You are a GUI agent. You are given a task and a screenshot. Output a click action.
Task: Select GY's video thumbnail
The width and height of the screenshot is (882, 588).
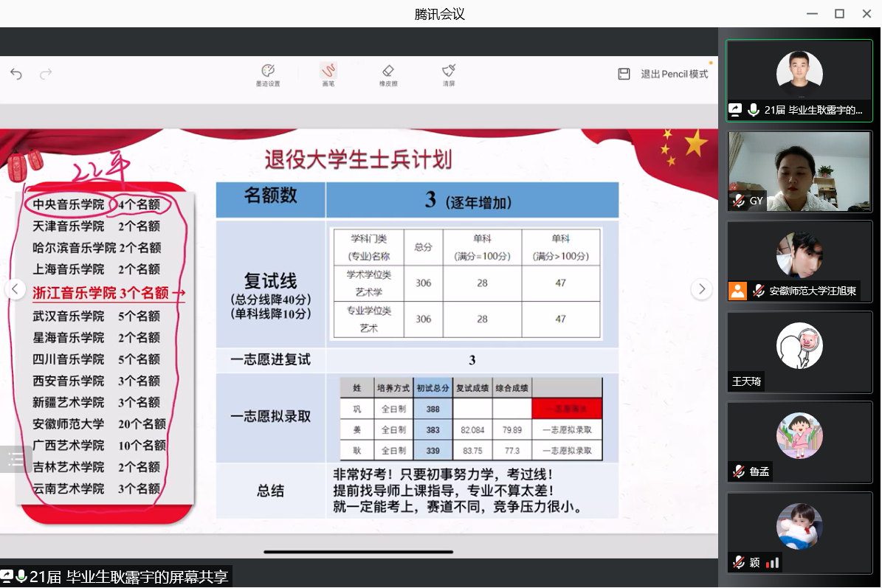tap(799, 170)
